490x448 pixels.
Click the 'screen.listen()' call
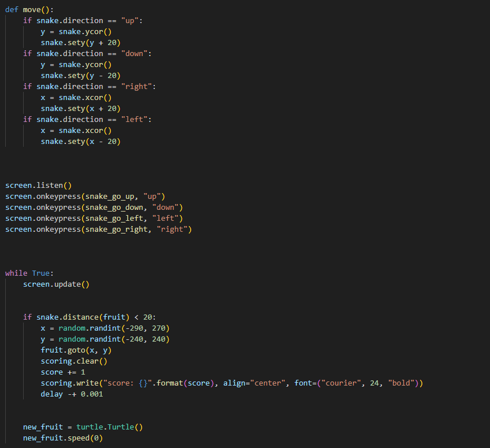coord(38,186)
